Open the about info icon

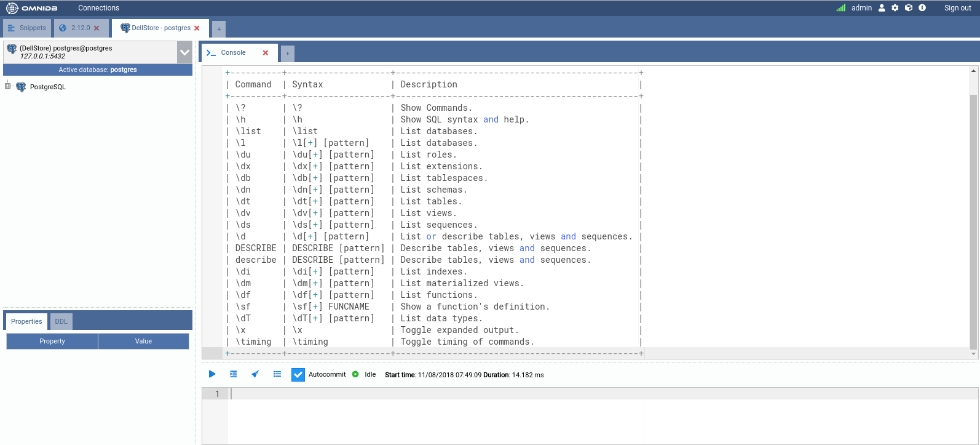pyautogui.click(x=922, y=8)
